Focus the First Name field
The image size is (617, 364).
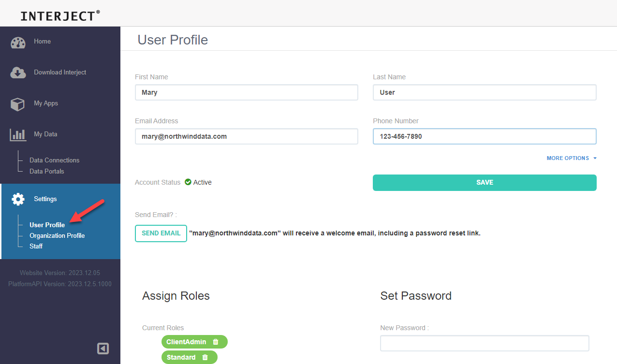pos(247,92)
